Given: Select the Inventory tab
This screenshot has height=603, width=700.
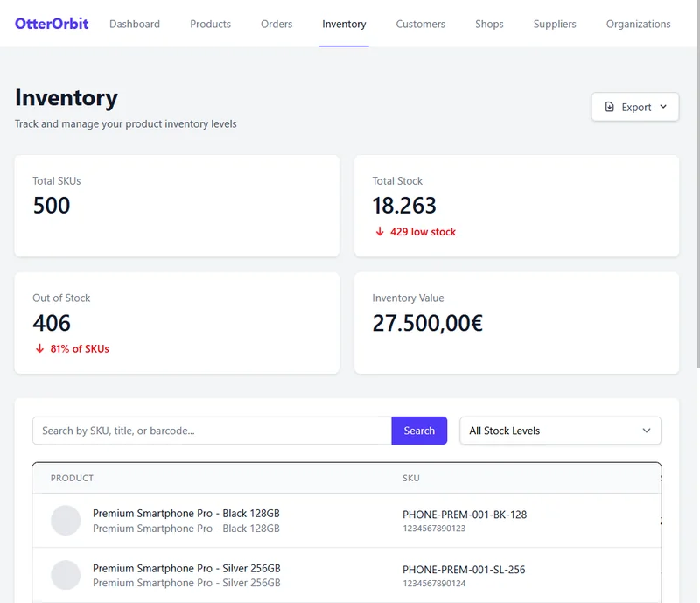Looking at the screenshot, I should [344, 24].
